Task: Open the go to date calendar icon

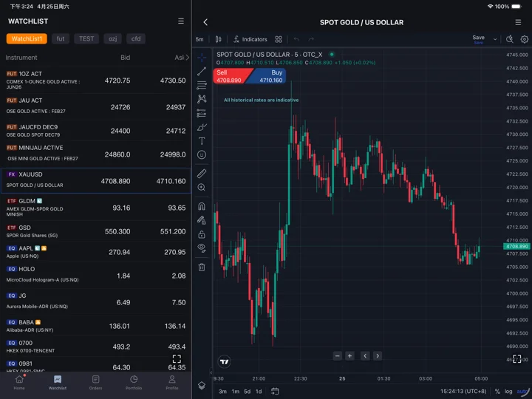Action: click(275, 391)
